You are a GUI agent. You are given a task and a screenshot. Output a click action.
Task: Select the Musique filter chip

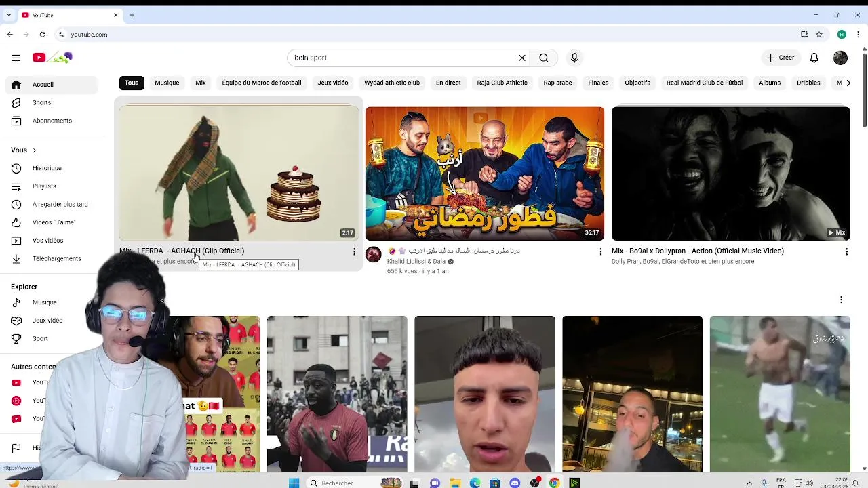point(167,83)
